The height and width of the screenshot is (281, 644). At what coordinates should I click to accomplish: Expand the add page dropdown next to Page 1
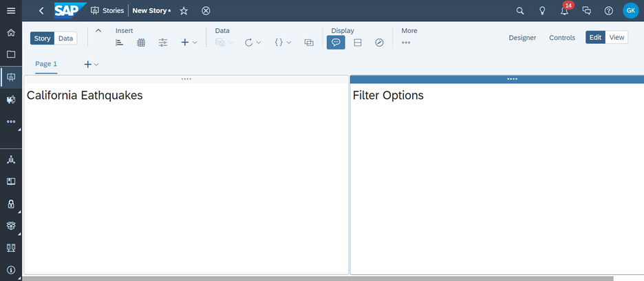click(x=91, y=65)
